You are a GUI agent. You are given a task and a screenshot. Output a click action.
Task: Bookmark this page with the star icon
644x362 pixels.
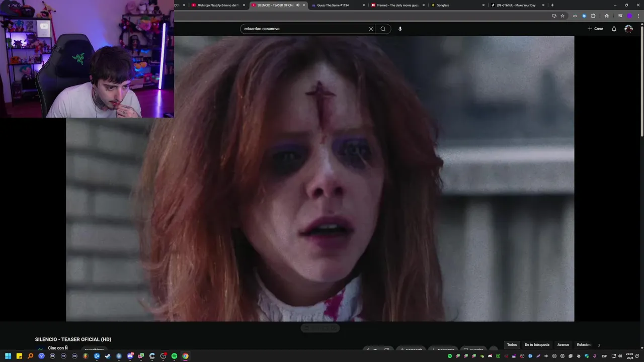[x=562, y=16]
